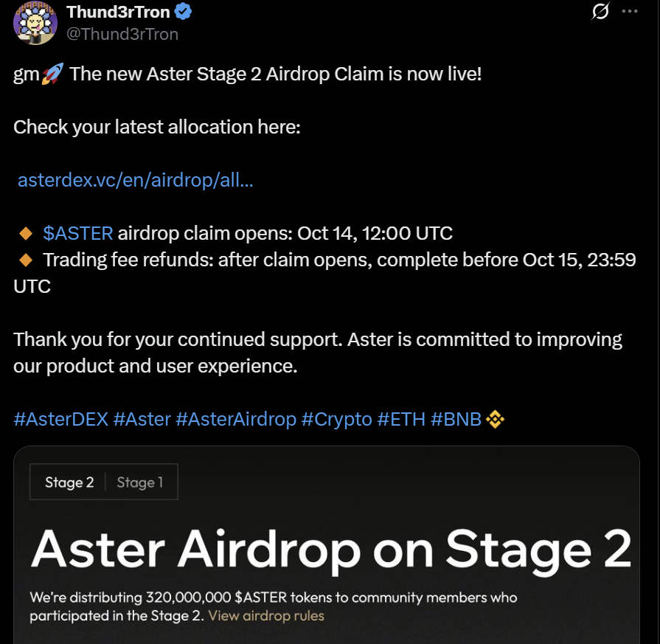
Task: Click the Binance diamond emoji after #BNB
Action: pyautogui.click(x=496, y=419)
